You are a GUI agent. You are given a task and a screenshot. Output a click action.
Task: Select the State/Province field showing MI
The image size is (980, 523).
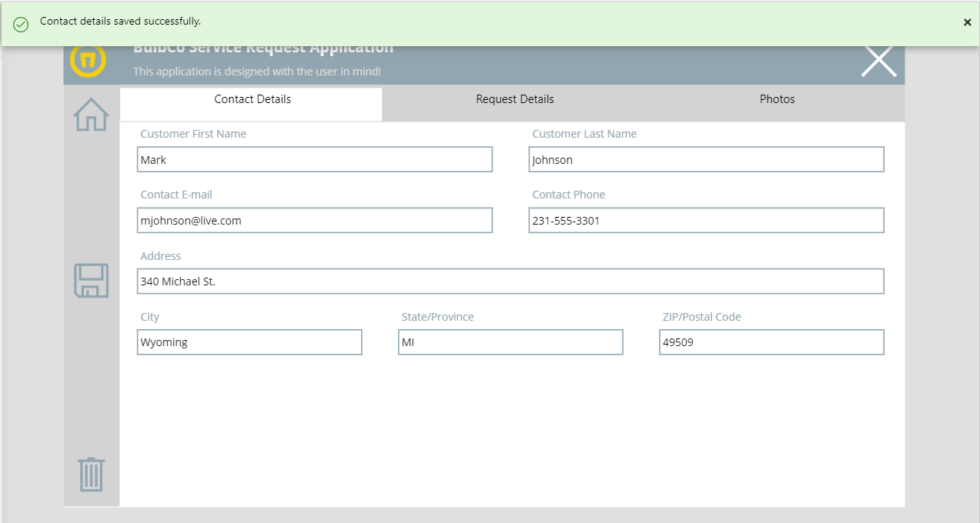point(510,341)
